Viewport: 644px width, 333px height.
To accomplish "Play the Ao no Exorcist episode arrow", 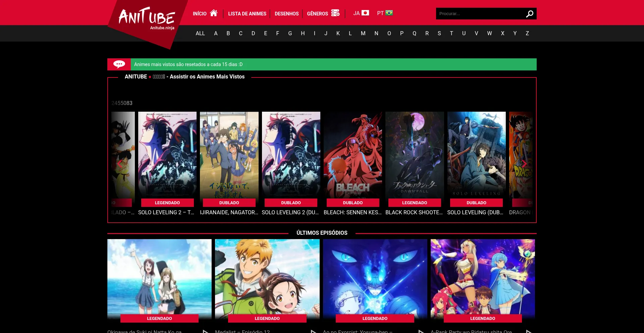I will pyautogui.click(x=421, y=331).
